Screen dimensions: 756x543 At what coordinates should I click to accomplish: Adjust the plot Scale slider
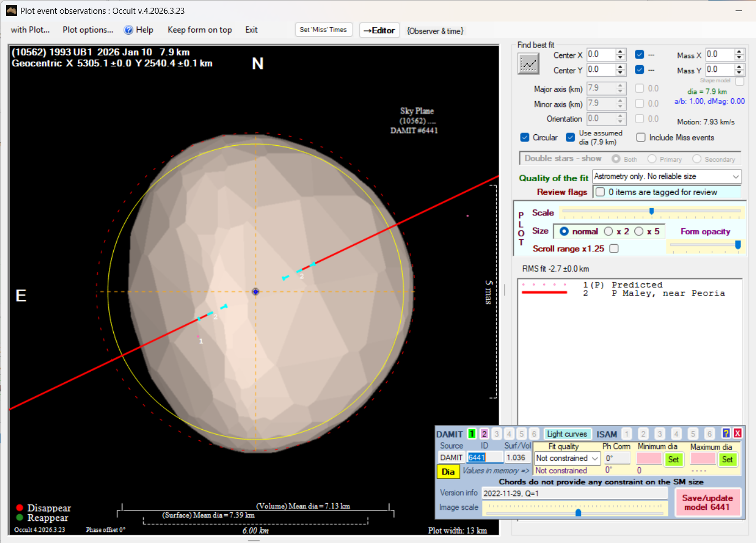(x=652, y=212)
